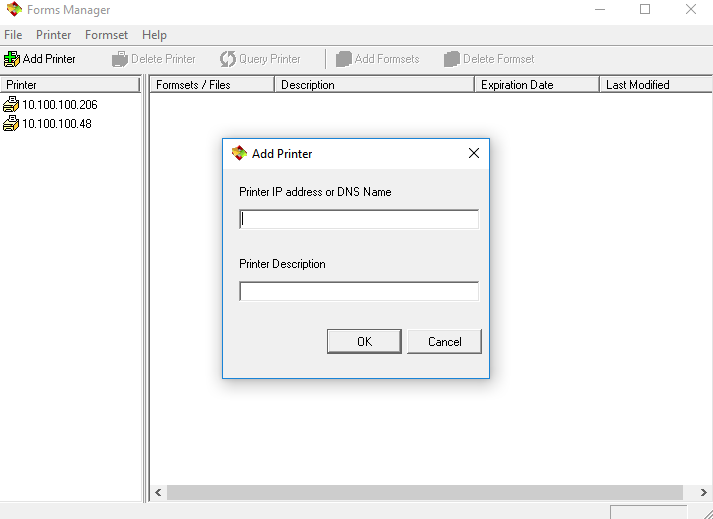Cancel the Add Printer dialog
The image size is (713, 519).
click(444, 341)
